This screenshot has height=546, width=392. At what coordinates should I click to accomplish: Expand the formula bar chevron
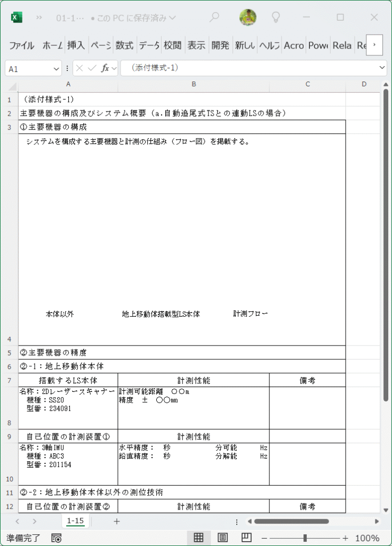[382, 68]
